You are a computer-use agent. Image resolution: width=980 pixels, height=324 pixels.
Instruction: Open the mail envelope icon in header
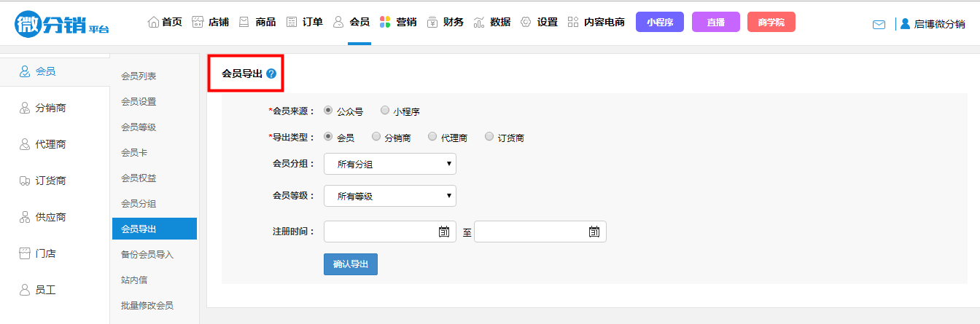[879, 25]
